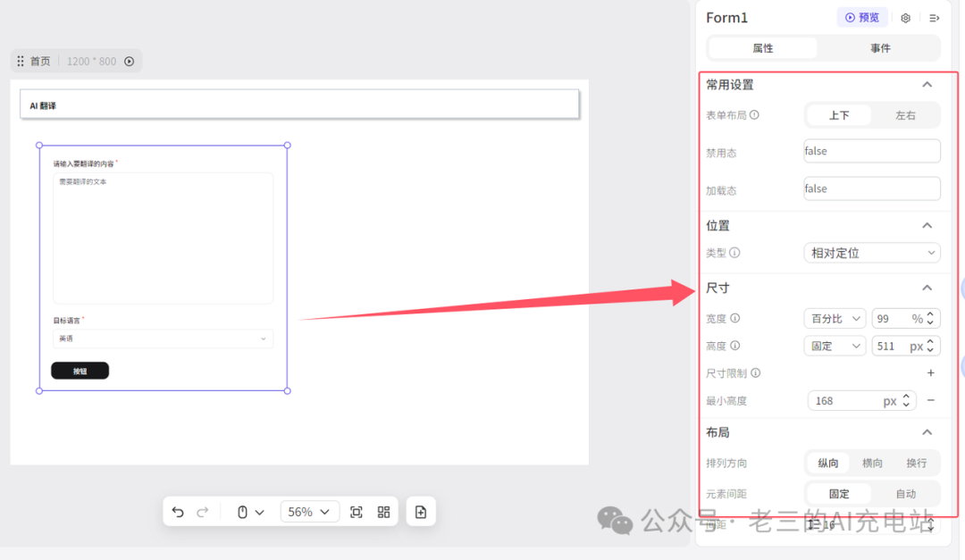965x560 pixels.
Task: Click the 最小高度 stepper arrows
Action: (906, 401)
